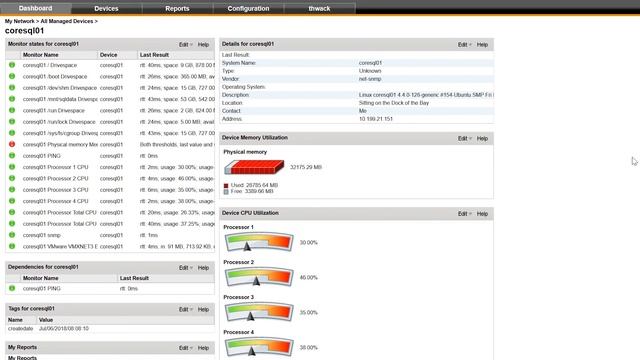Open Edit dropdown in Device Memory Utilization panel
Viewport: 640px width, 360px height.
click(x=464, y=138)
